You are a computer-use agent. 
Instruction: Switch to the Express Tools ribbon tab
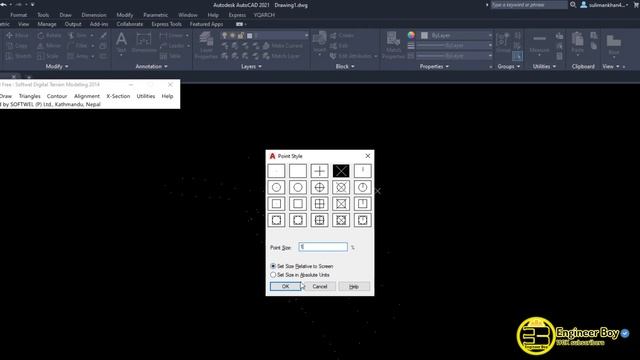(x=166, y=24)
